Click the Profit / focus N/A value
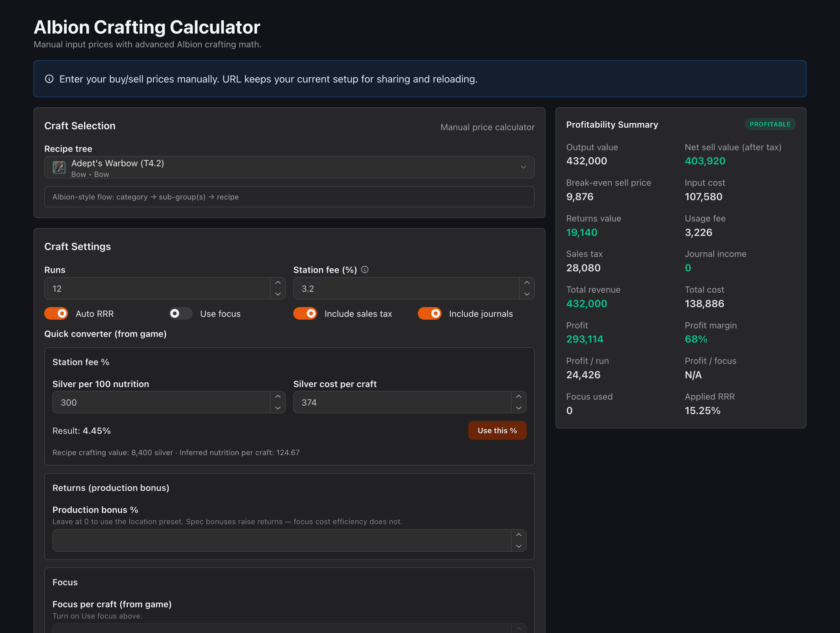 [x=693, y=375]
